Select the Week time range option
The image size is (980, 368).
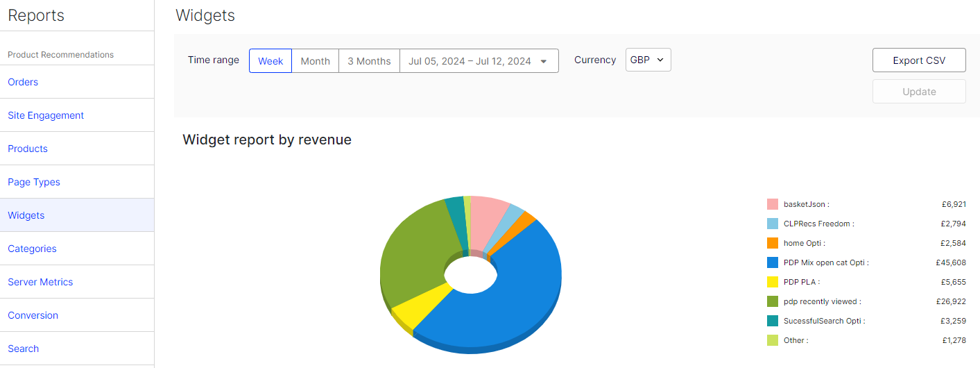tap(270, 61)
